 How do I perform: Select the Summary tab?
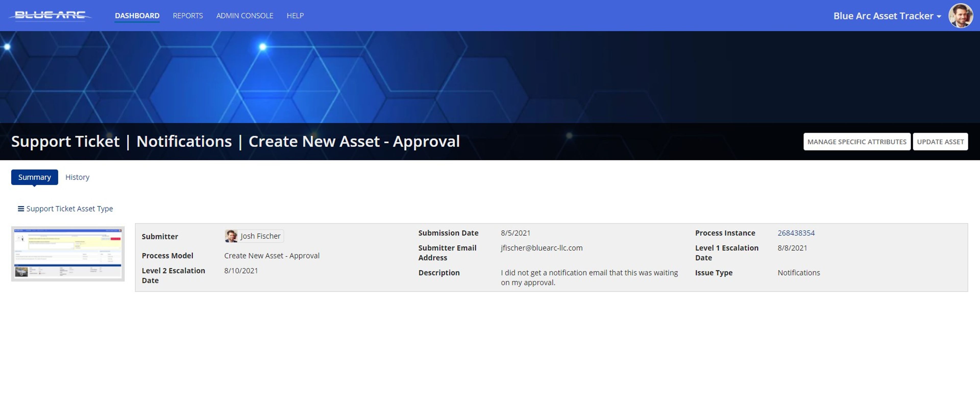pos(35,177)
